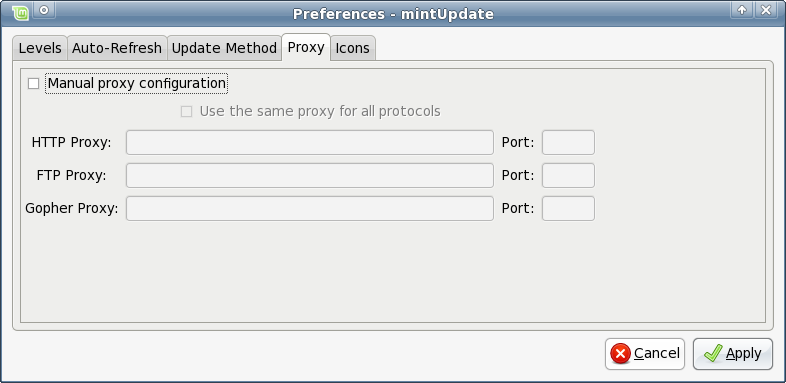Click the up-arrow maximize button in title bar
The width and height of the screenshot is (786, 383).
click(742, 10)
